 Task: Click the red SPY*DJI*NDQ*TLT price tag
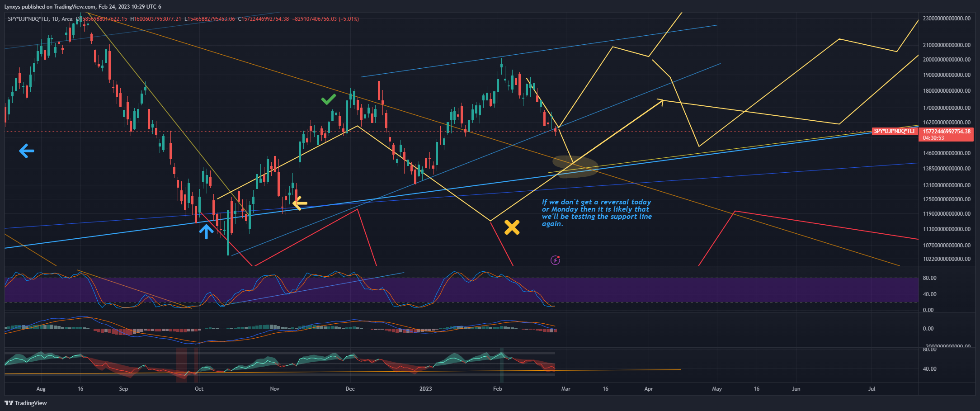(894, 131)
